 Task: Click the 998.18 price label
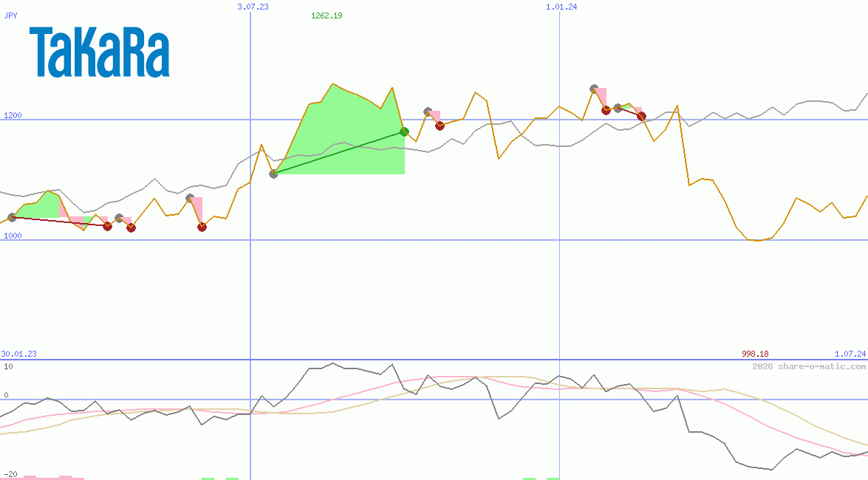click(x=755, y=354)
